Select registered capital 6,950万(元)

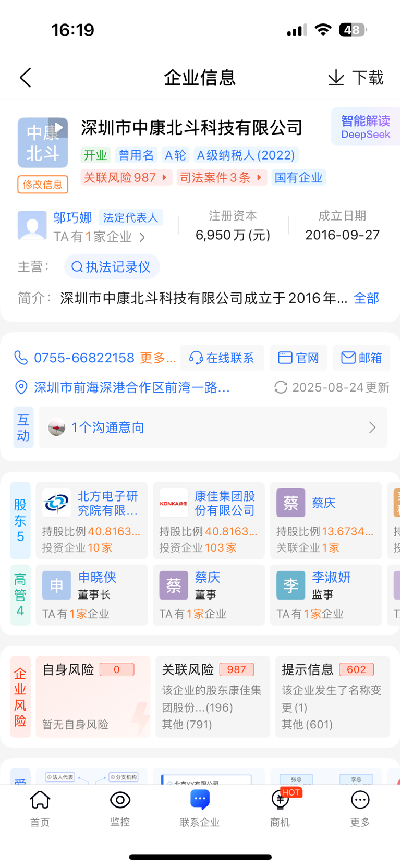233,235
